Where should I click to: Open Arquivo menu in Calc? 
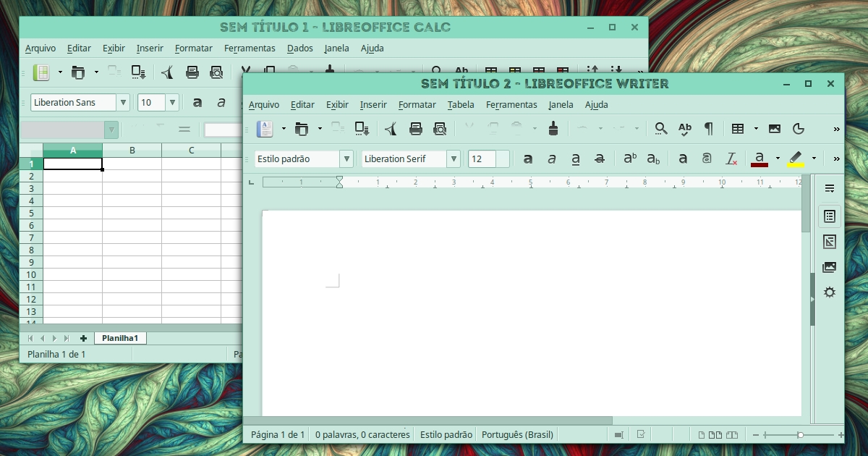point(41,48)
